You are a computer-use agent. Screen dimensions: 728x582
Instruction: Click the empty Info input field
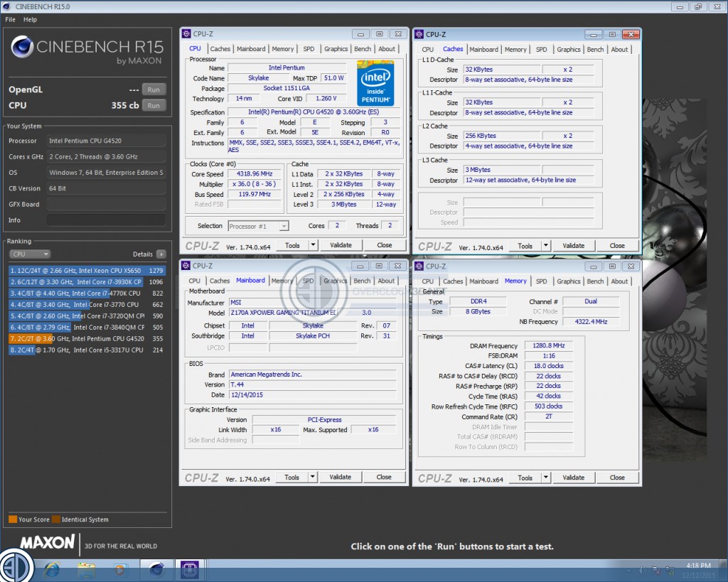[106, 220]
